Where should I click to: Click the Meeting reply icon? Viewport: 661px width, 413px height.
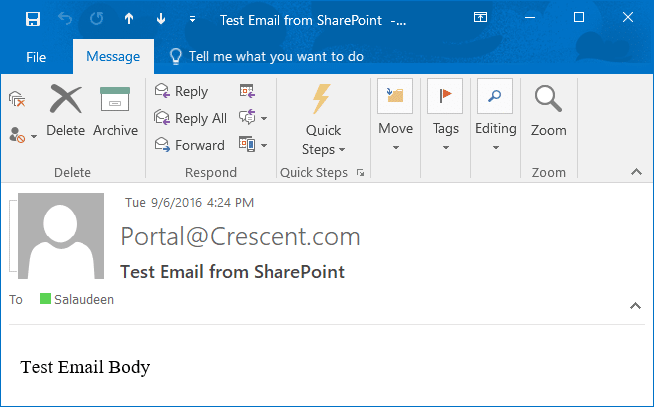pyautogui.click(x=247, y=91)
